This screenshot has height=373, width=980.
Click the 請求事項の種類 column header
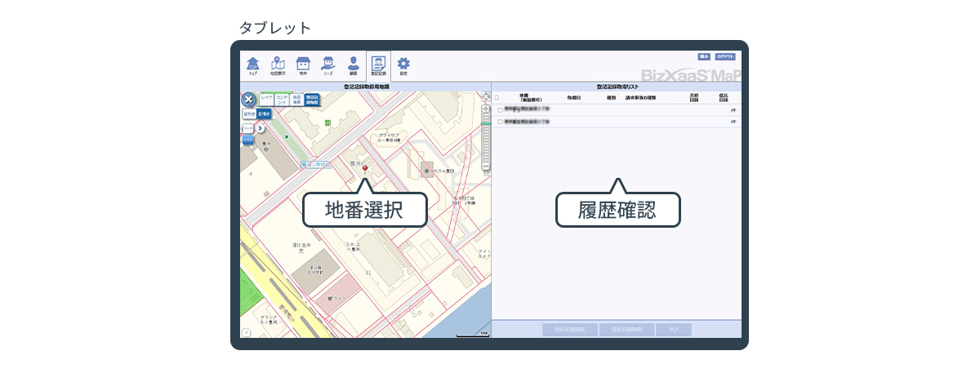641,97
